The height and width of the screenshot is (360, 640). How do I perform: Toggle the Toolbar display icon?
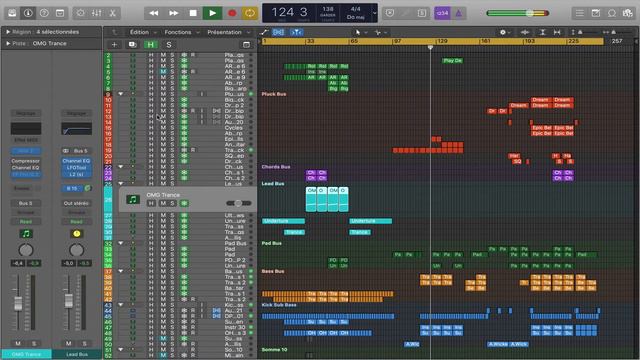tap(60, 13)
